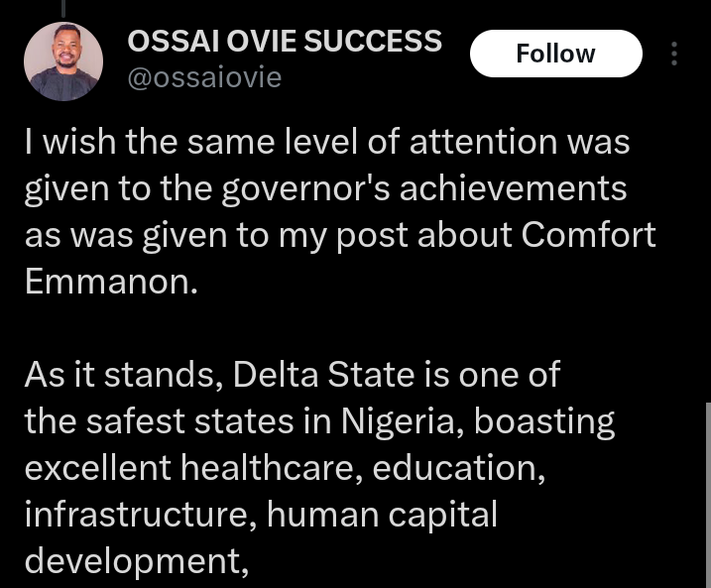The image size is (711, 588).
Task: Open the @ossaiovie handle link
Action: (204, 77)
